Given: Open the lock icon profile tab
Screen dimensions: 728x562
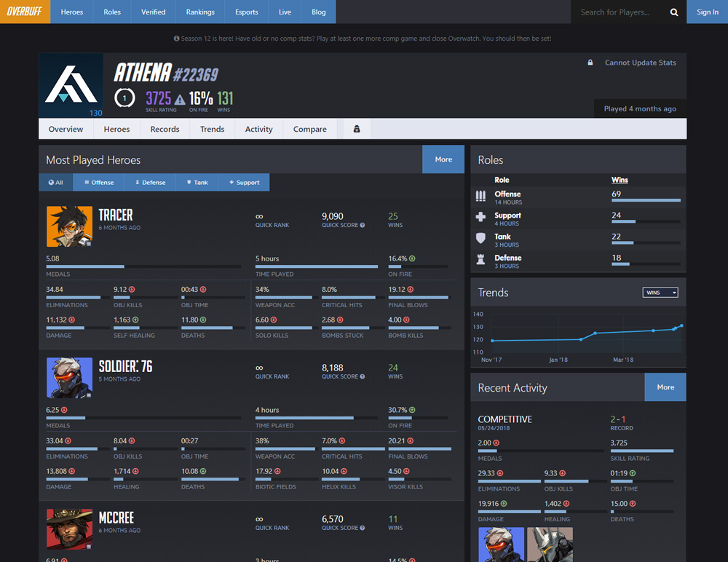Looking at the screenshot, I should [x=357, y=129].
